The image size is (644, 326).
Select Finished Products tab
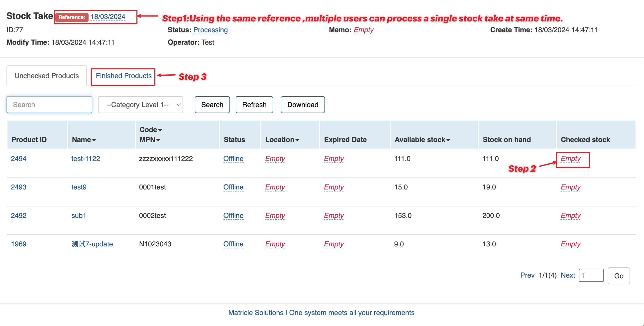[x=123, y=76]
